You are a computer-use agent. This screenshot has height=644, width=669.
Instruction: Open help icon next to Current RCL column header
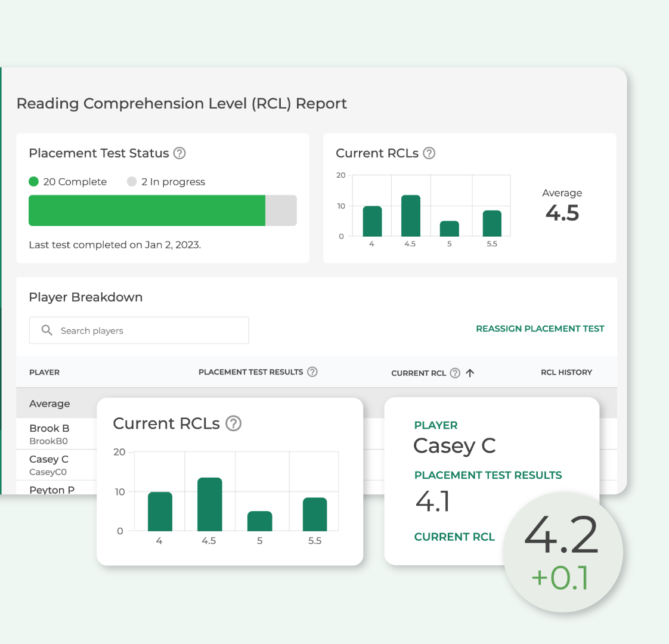click(456, 373)
